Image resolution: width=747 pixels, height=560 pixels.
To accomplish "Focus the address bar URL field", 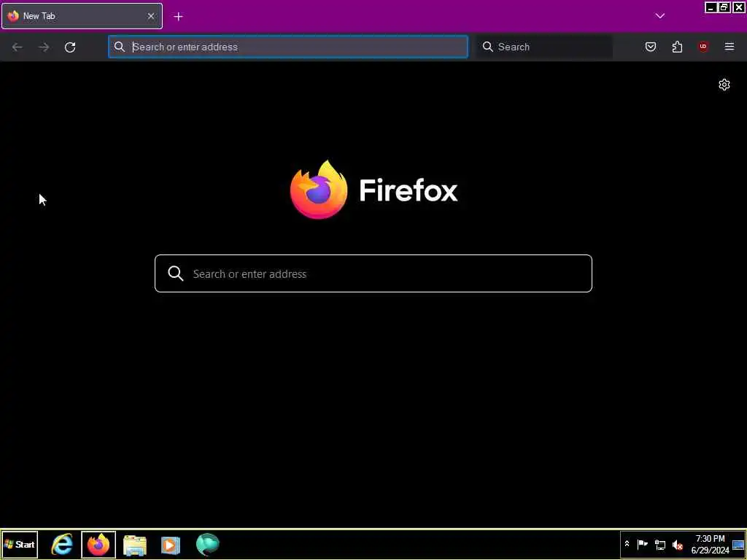I will tap(288, 47).
